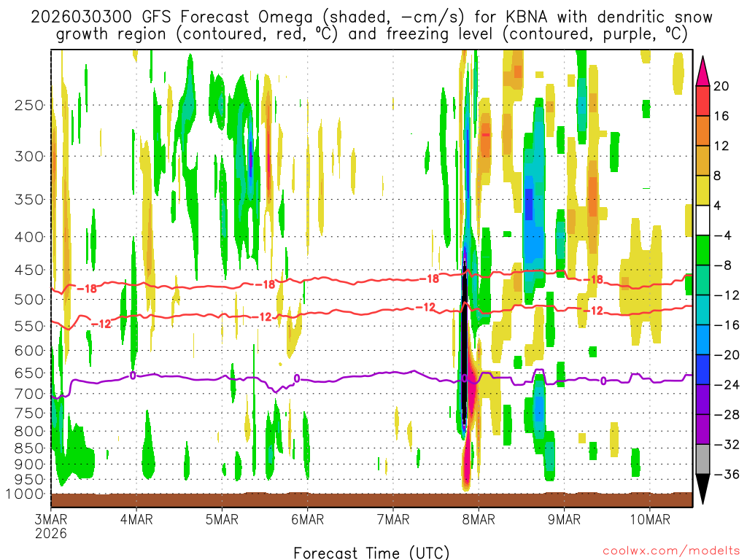
Task: Click the purple 0 freezing label near 6MAR
Action: coord(297,378)
